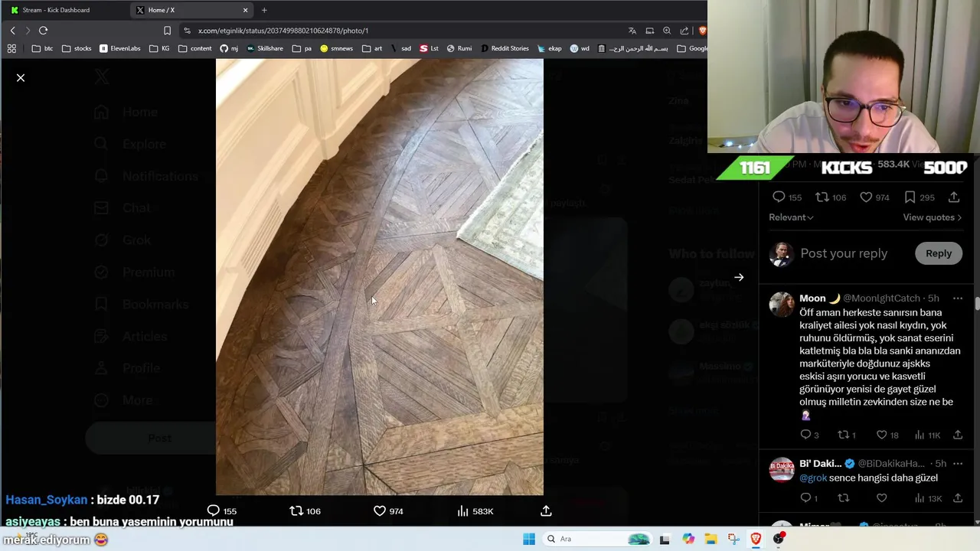The width and height of the screenshot is (980, 551).
Task: Open art bookmark folder
Action: pos(372,48)
